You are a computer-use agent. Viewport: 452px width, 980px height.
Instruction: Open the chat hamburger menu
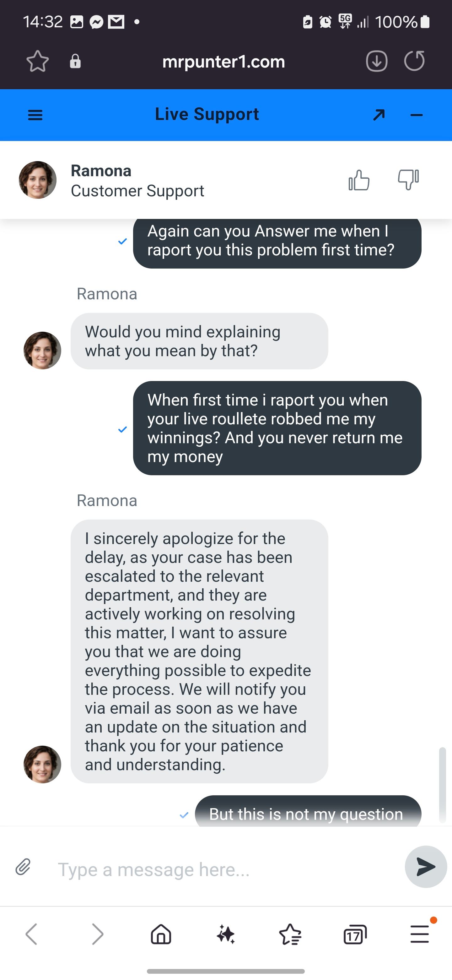coord(35,115)
